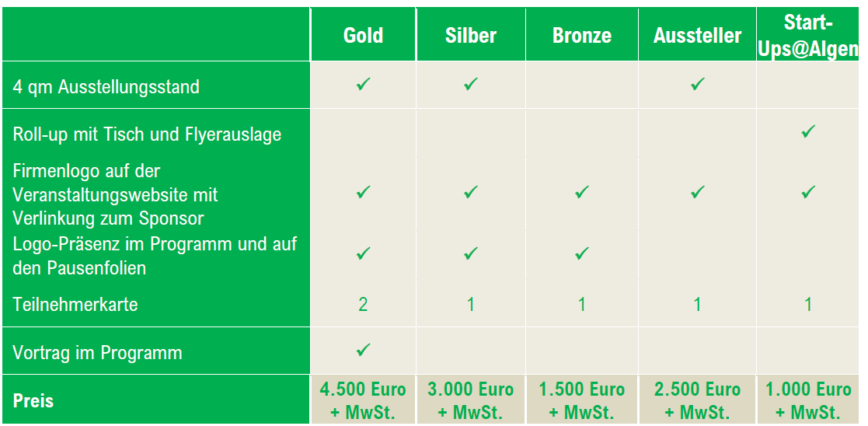Click the Start-Ups@Algen checkmark in Firmenlogo row
This screenshot has height=426, width=868.
pyautogui.click(x=808, y=192)
